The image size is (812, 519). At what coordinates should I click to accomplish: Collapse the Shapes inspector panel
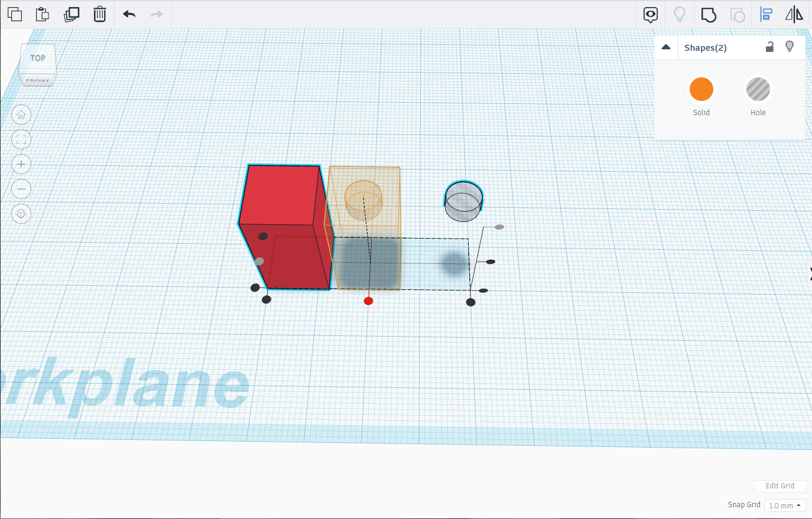click(x=665, y=47)
